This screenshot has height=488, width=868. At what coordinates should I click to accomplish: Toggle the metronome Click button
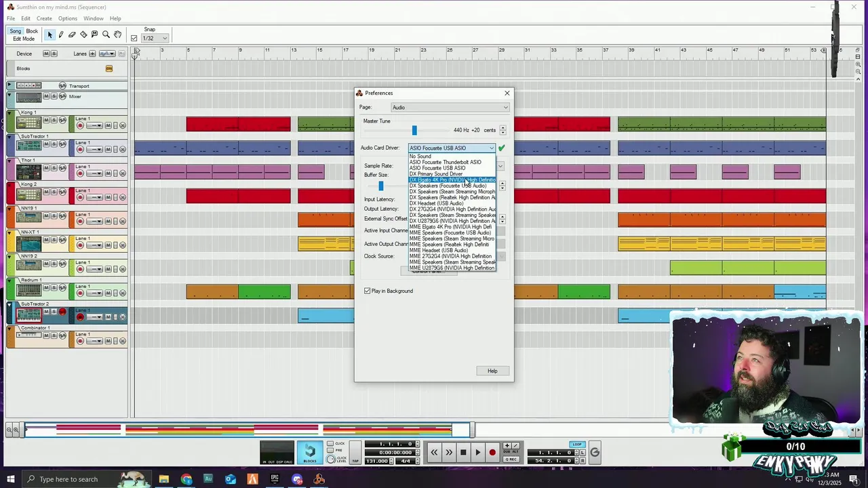(330, 444)
